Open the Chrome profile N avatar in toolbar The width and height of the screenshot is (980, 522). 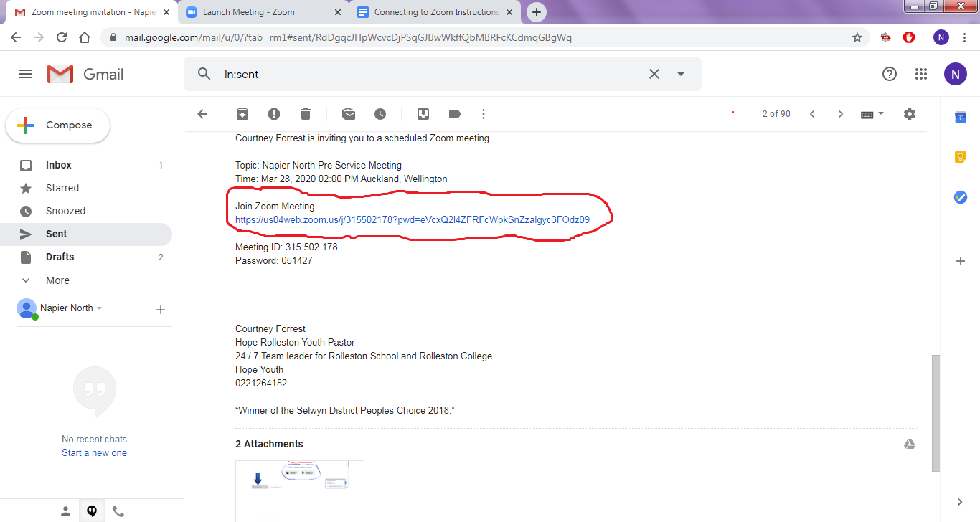[x=941, y=37]
